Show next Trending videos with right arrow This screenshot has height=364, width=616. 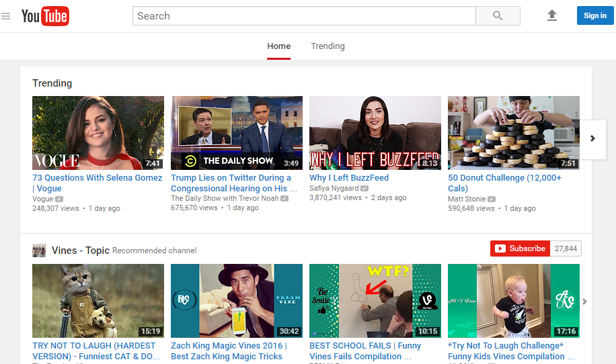click(x=593, y=138)
